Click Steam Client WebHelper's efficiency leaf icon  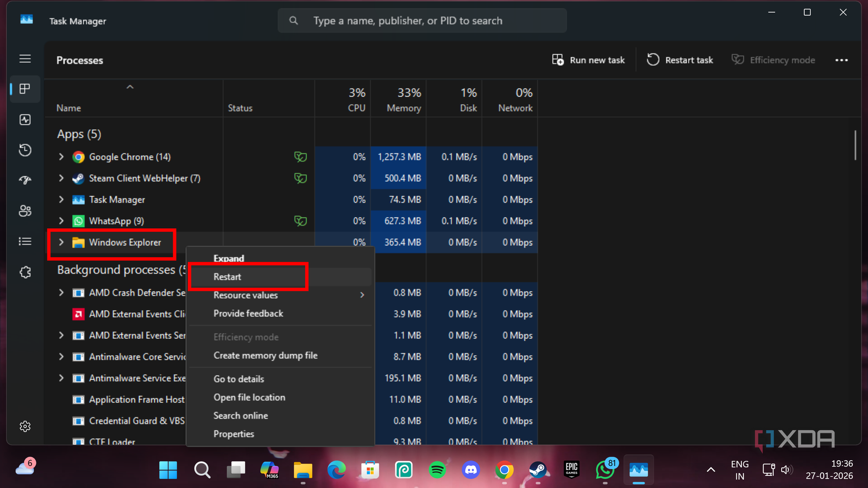point(300,178)
